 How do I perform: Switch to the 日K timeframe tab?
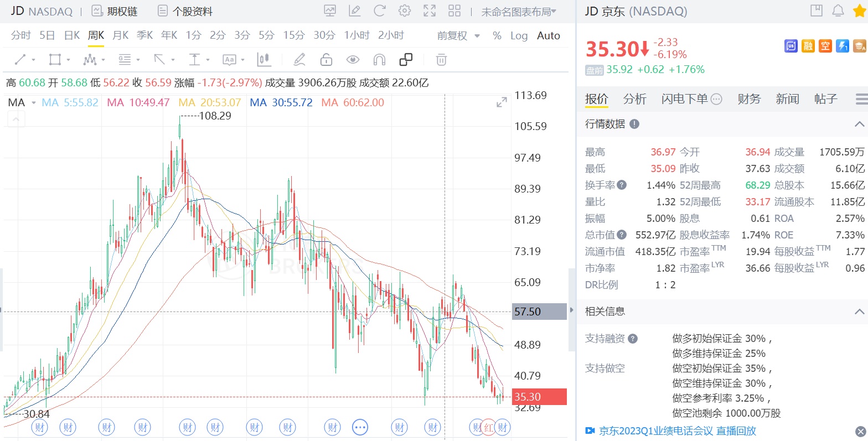72,35
